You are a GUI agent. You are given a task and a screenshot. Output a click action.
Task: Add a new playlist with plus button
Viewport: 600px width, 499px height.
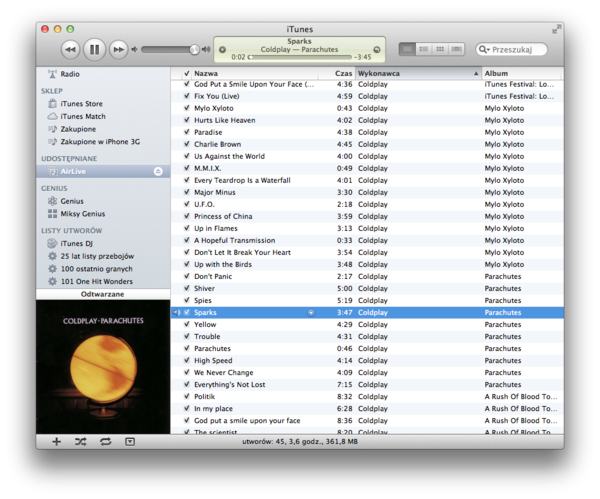[56, 442]
